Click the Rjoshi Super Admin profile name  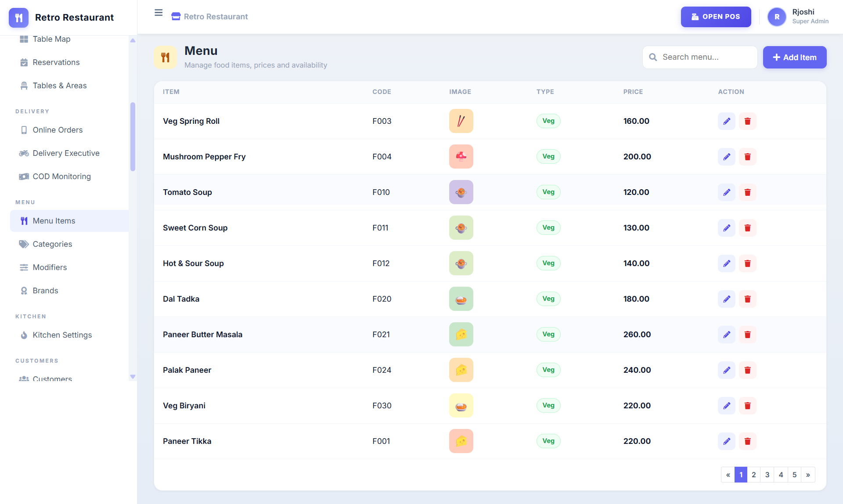(x=810, y=16)
